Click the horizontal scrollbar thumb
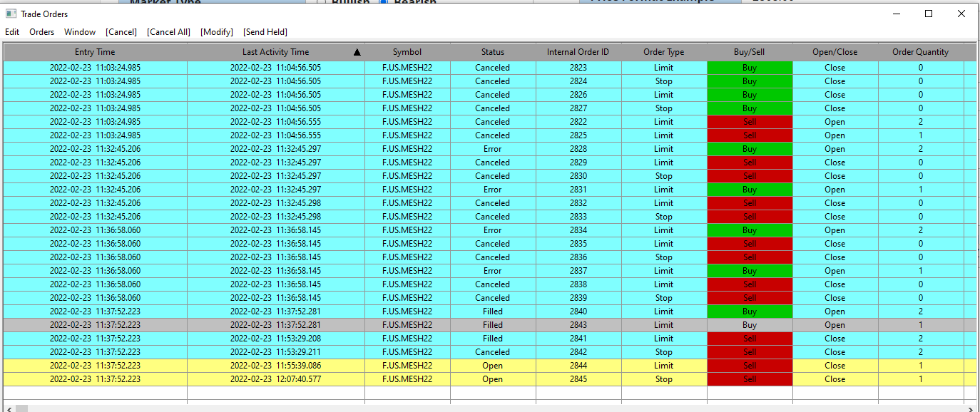This screenshot has height=412, width=980. tap(22, 408)
